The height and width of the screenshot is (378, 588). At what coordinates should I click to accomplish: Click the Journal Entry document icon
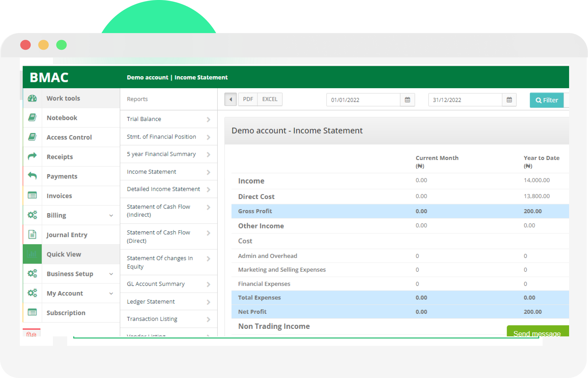[x=32, y=234]
